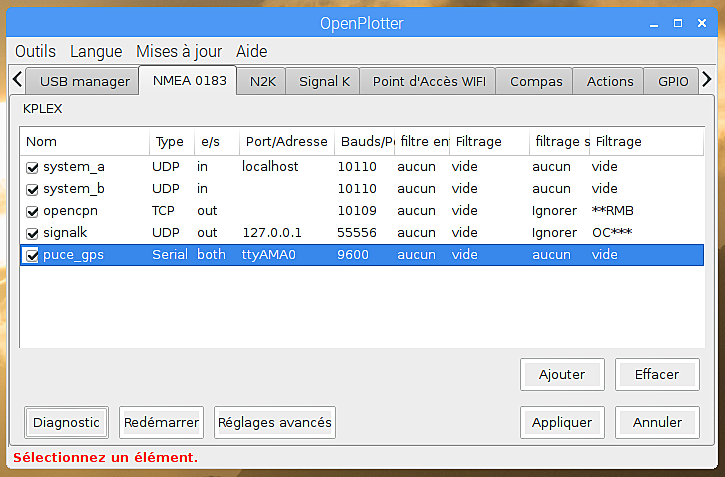The height and width of the screenshot is (477, 725).
Task: Switch to Point d'Accès WIFI tab
Action: 428,81
